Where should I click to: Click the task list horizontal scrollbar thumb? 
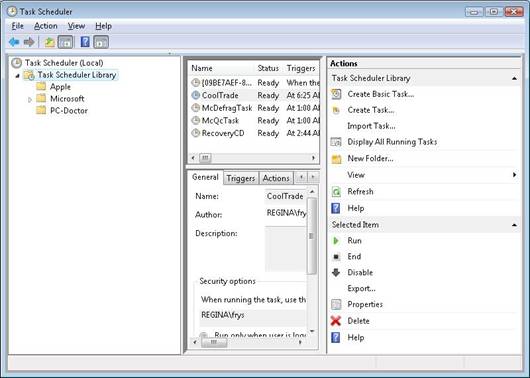pos(205,158)
